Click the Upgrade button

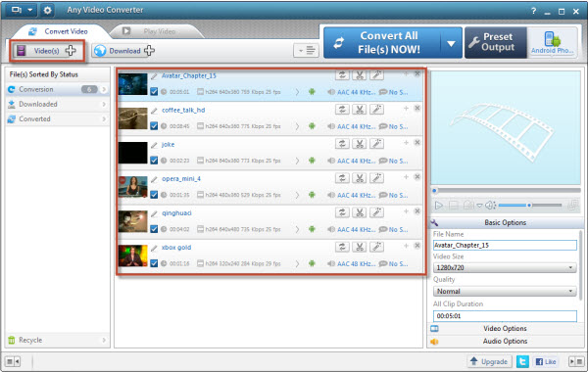pyautogui.click(x=489, y=361)
